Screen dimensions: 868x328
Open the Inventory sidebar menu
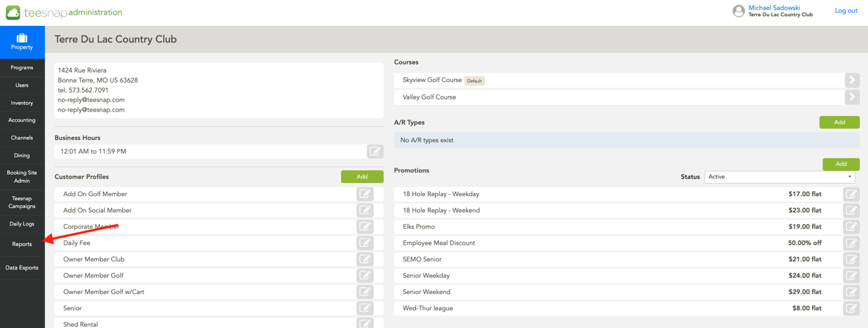point(22,103)
